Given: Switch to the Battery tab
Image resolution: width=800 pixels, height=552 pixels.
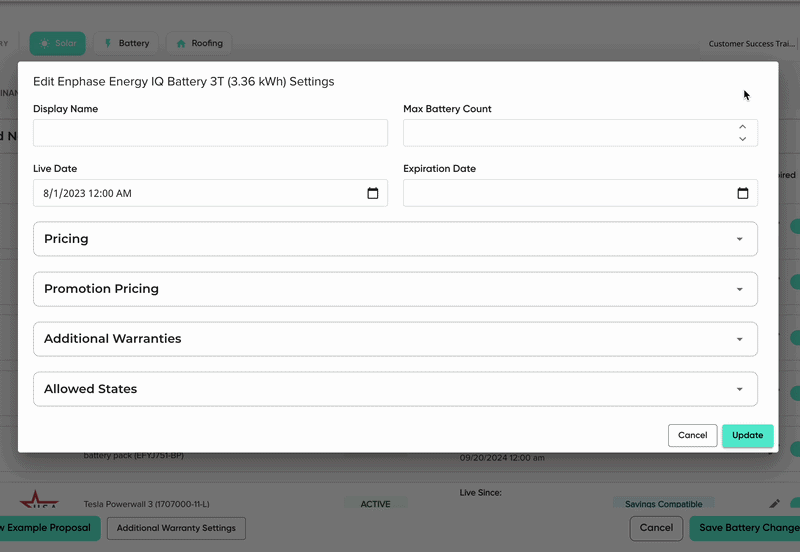Looking at the screenshot, I should (126, 43).
